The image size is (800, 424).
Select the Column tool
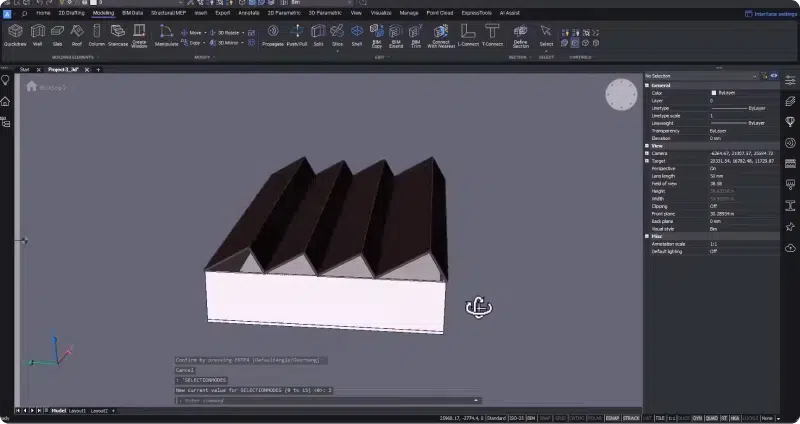(96, 35)
